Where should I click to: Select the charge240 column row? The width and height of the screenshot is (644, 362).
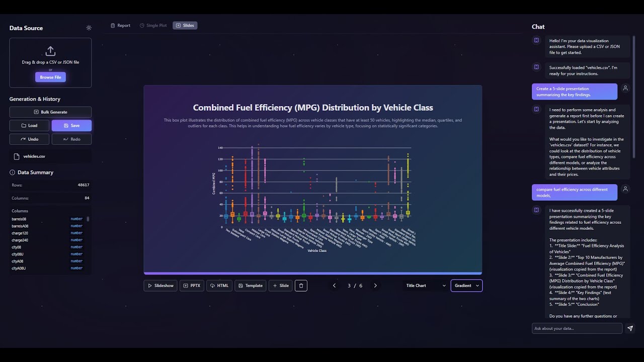click(48, 240)
